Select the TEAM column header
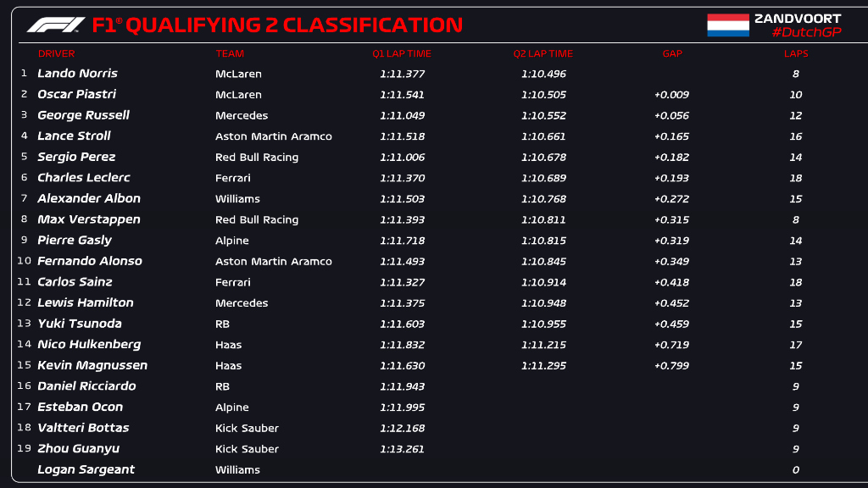Viewport: 868px width, 488px height. [230, 53]
